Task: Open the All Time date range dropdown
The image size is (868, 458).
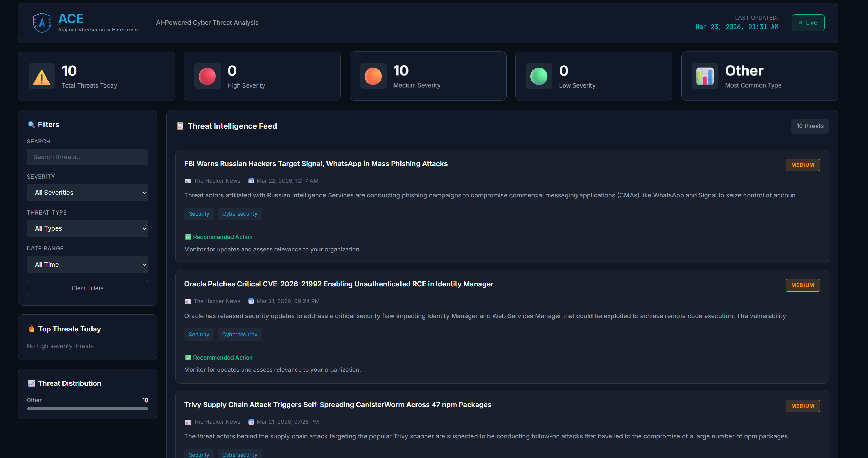Action: tap(87, 264)
